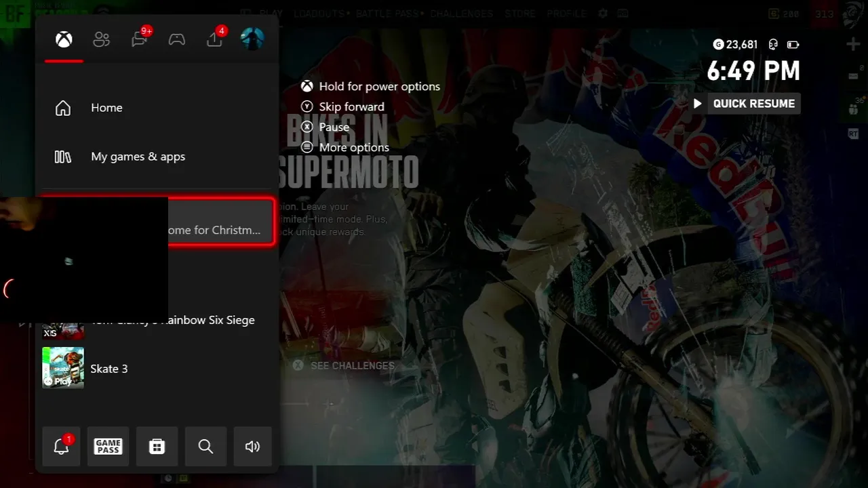Open the Xbox guide home tab

[x=64, y=39]
